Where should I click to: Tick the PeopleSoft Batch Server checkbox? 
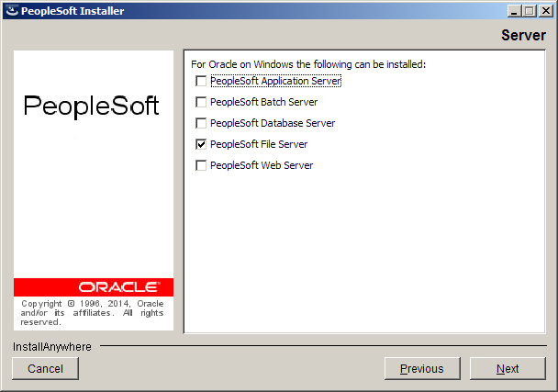[201, 102]
